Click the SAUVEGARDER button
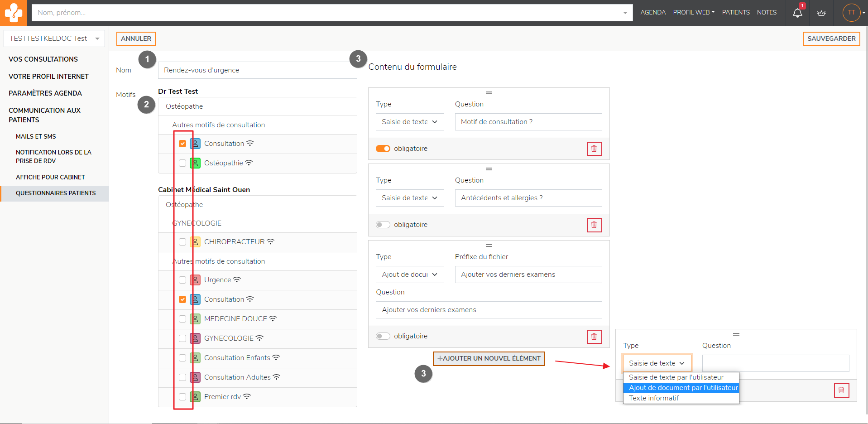This screenshot has width=868, height=424. pyautogui.click(x=831, y=39)
